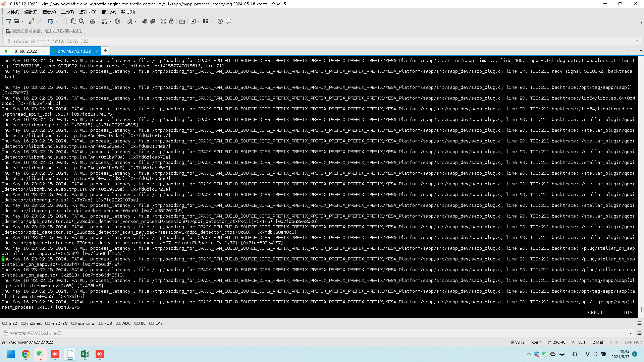Add a new tab with plus button

[x=105, y=51]
